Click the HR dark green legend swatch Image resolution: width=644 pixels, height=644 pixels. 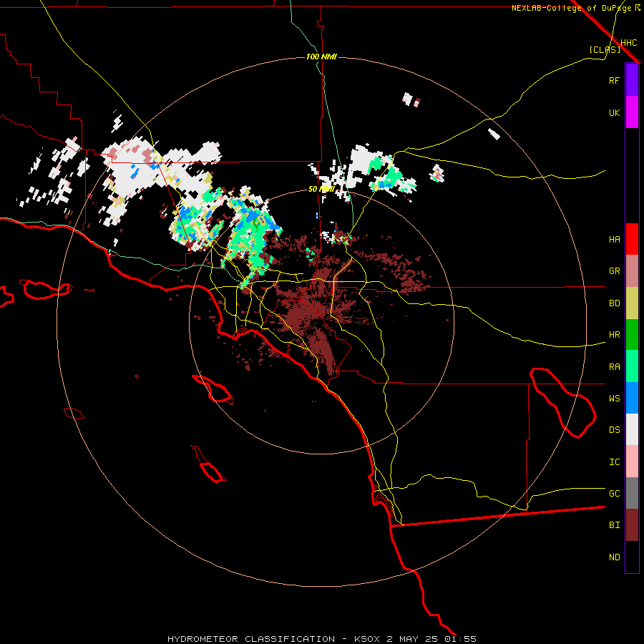point(632,334)
